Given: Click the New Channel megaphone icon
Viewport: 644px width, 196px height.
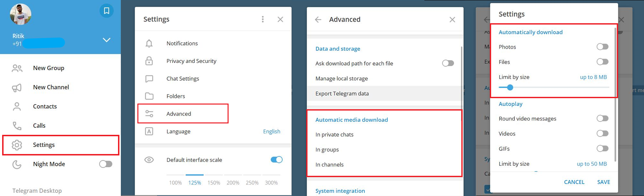Looking at the screenshot, I should [17, 88].
